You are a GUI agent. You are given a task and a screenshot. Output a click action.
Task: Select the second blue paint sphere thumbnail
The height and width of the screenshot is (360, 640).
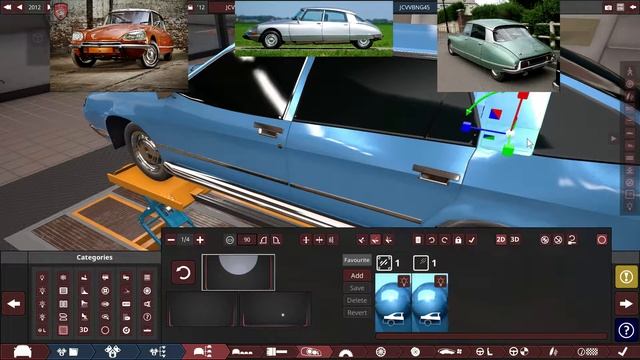pos(430,302)
